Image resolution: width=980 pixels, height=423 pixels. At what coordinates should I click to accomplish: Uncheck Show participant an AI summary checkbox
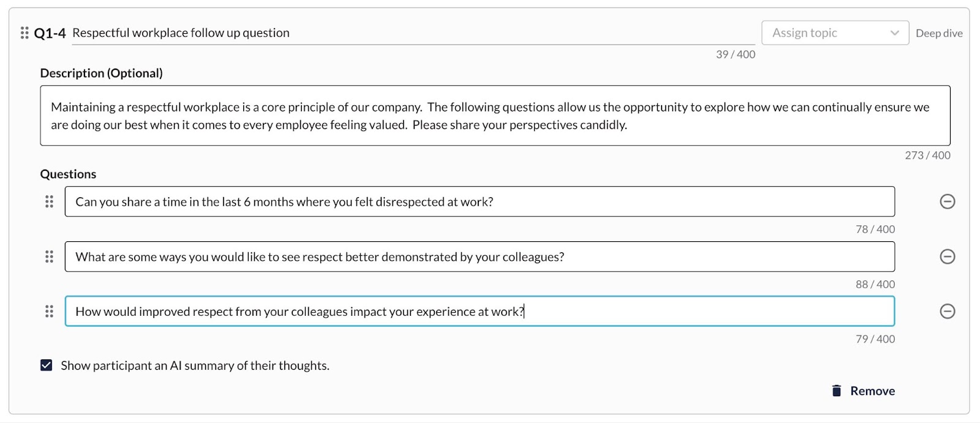pos(46,365)
